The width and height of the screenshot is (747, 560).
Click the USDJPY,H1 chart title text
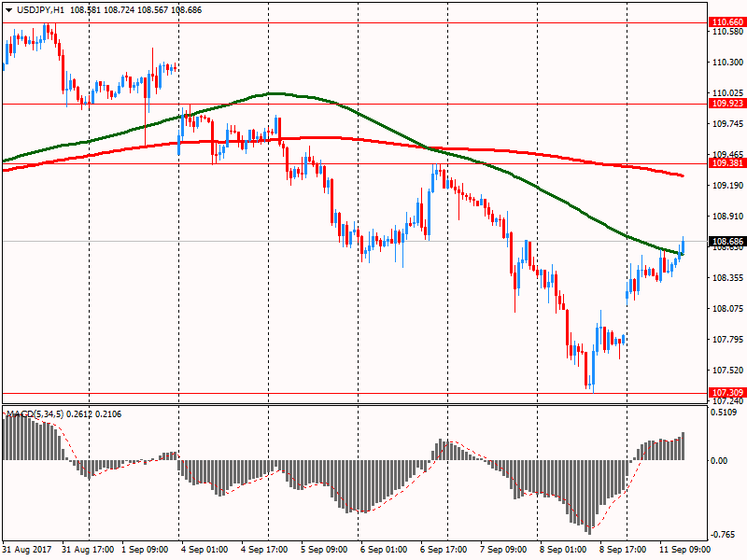40,10
